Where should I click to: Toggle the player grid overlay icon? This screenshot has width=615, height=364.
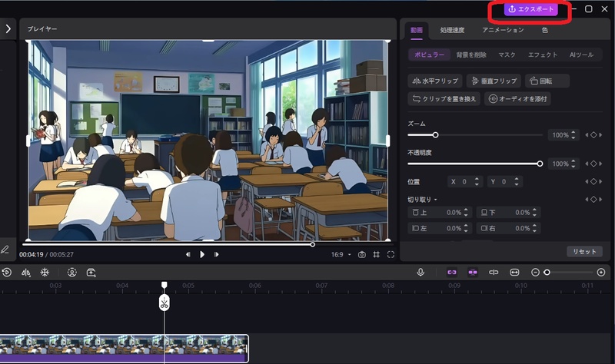(376, 255)
